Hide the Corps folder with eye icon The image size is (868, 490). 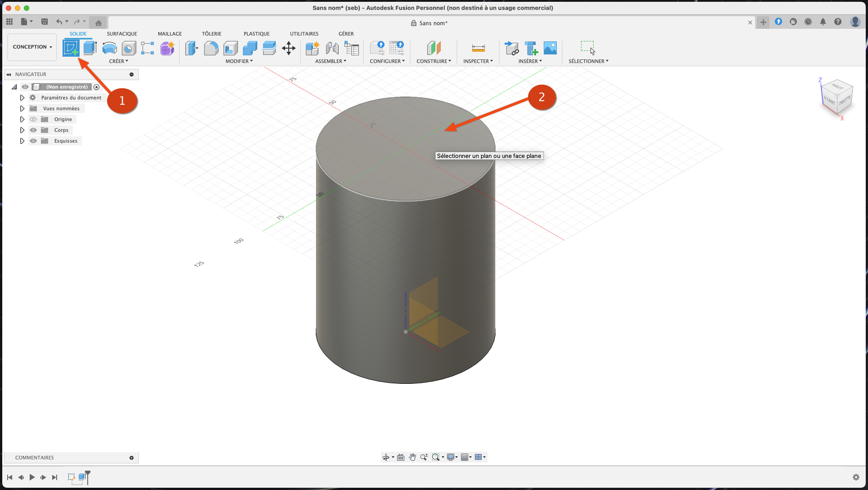pos(33,130)
